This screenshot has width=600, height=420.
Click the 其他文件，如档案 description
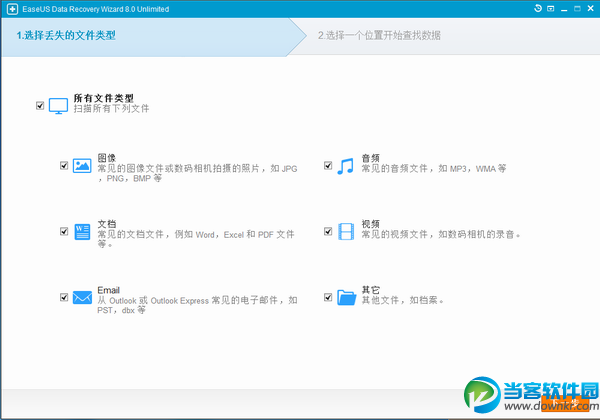(x=403, y=300)
